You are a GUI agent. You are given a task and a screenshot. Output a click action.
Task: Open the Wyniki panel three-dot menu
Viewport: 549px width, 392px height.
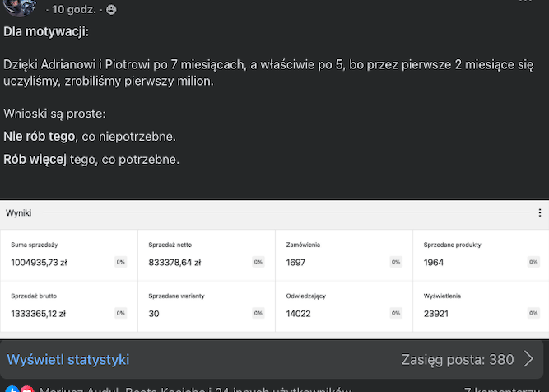540,212
